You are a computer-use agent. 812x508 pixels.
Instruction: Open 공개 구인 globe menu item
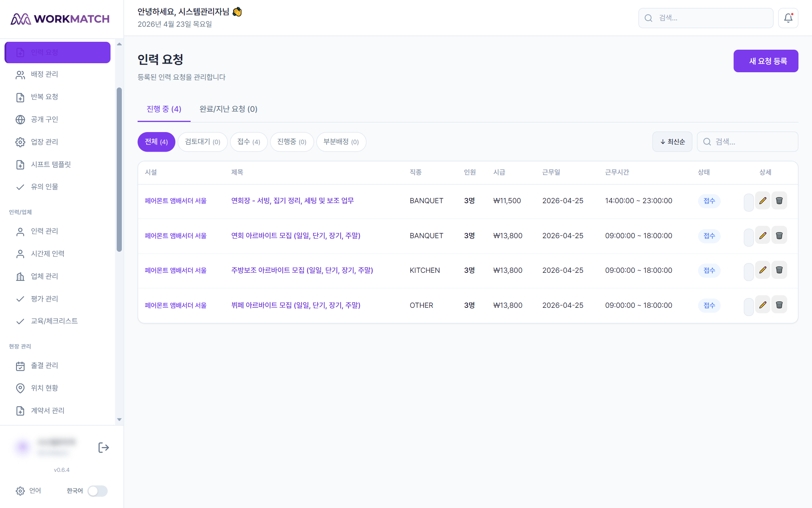pos(58,120)
